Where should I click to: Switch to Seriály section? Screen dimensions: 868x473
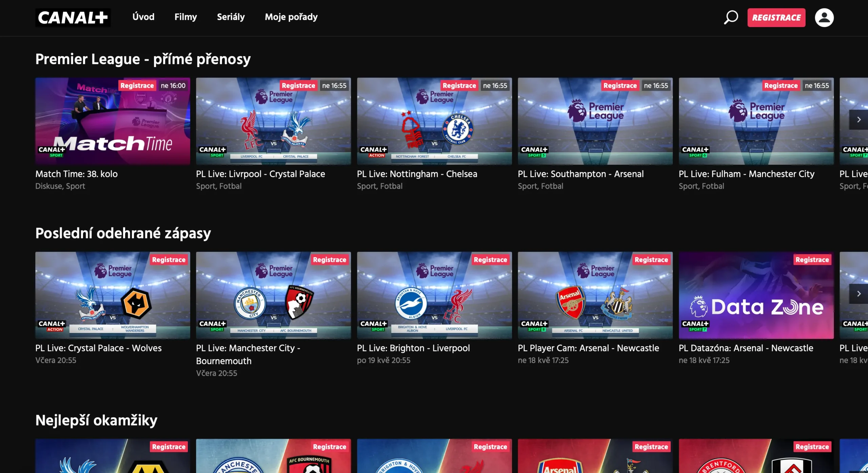231,17
